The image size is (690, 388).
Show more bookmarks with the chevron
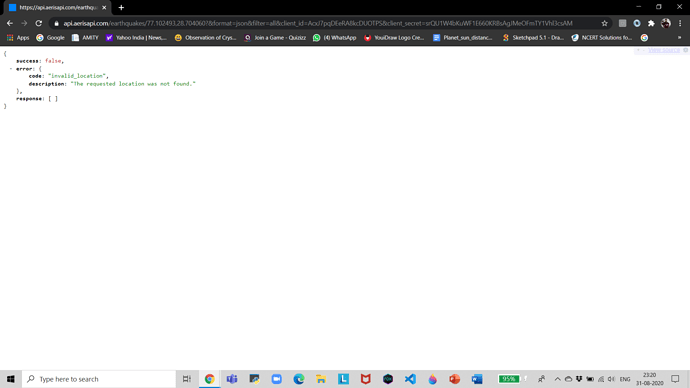679,38
